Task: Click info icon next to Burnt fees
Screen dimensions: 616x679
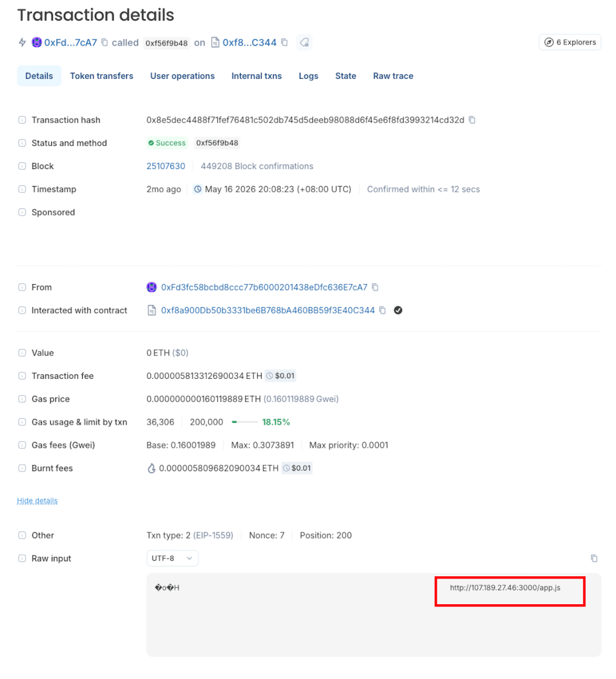Action: tap(22, 468)
